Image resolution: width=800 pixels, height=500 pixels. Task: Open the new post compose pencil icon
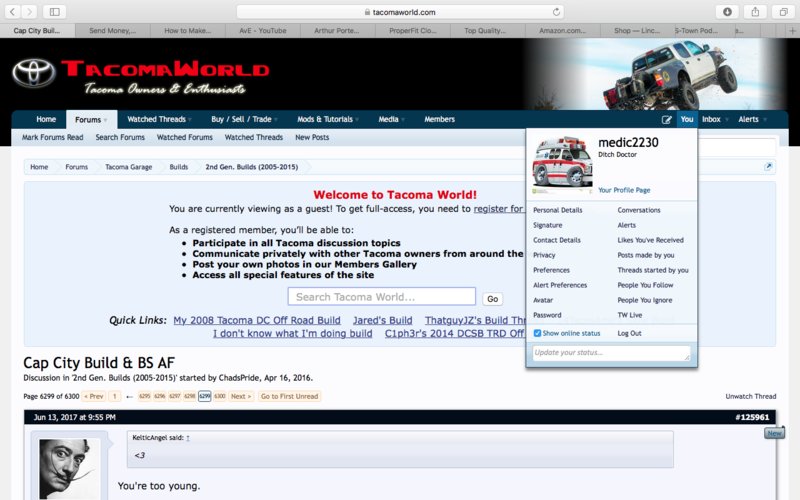point(666,119)
